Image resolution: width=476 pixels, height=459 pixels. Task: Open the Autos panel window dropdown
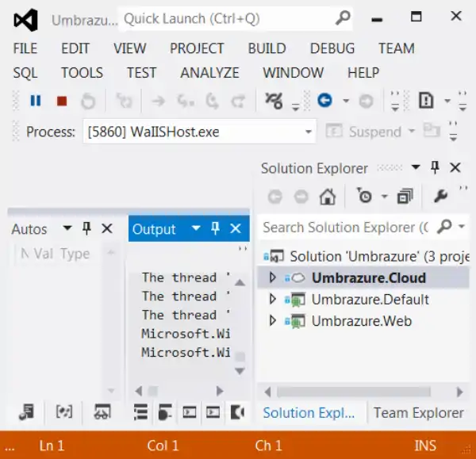[x=67, y=228]
